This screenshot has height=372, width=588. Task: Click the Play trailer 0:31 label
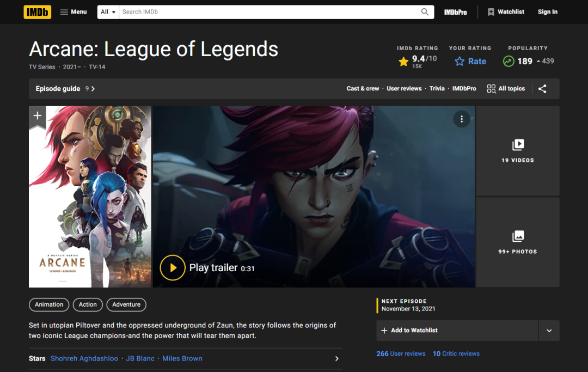click(222, 268)
